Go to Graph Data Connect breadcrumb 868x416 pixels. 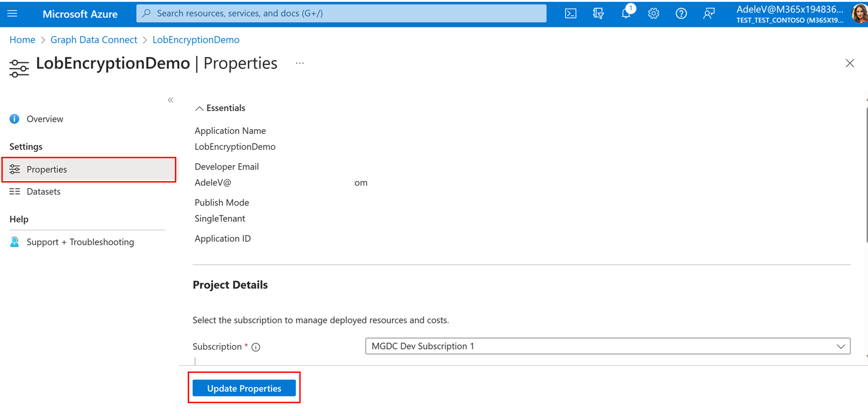tap(94, 40)
